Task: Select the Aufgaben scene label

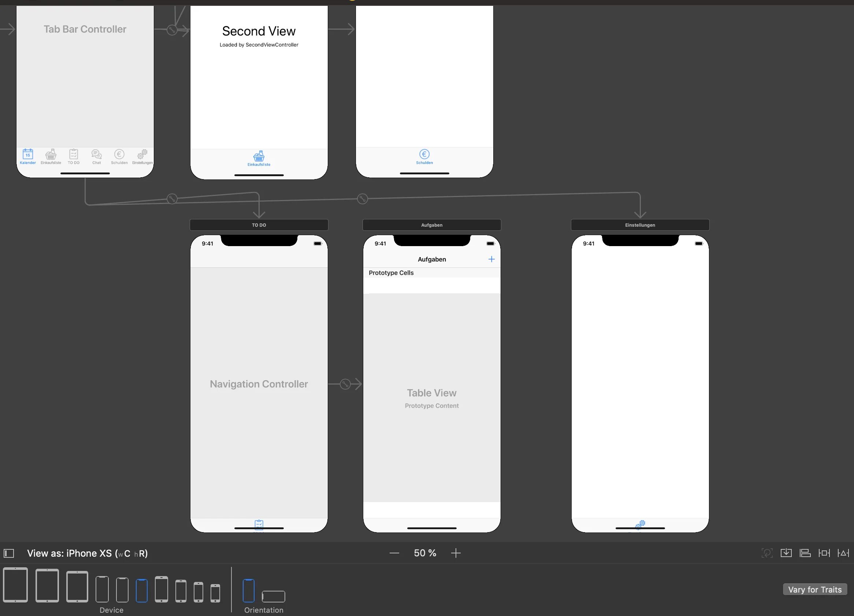Action: pos(431,225)
